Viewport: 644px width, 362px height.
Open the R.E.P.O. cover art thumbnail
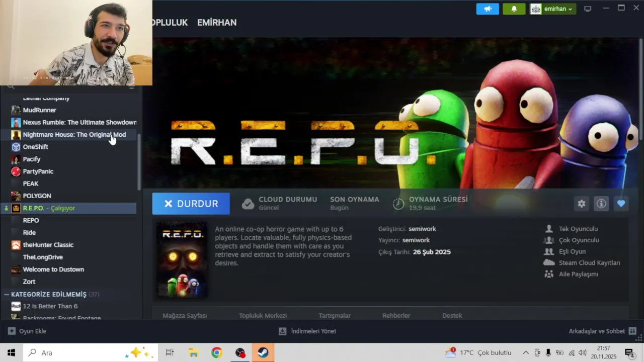(182, 259)
